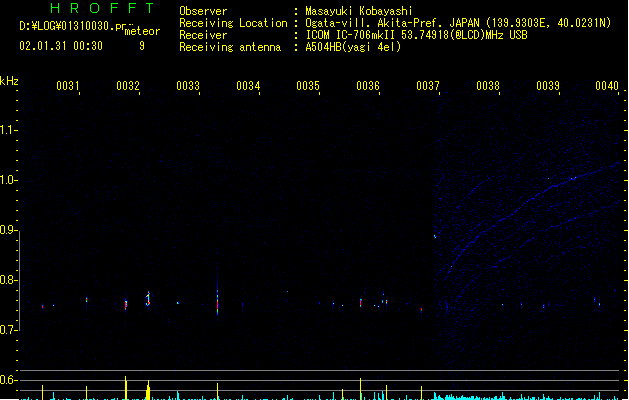Select the Ogata-vill. Akita-Pref. JAPAN location text
The image size is (629, 400).
tap(458, 23)
